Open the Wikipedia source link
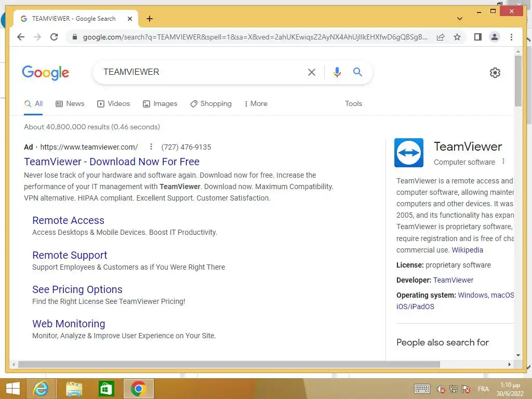The image size is (532, 399). [x=467, y=250]
